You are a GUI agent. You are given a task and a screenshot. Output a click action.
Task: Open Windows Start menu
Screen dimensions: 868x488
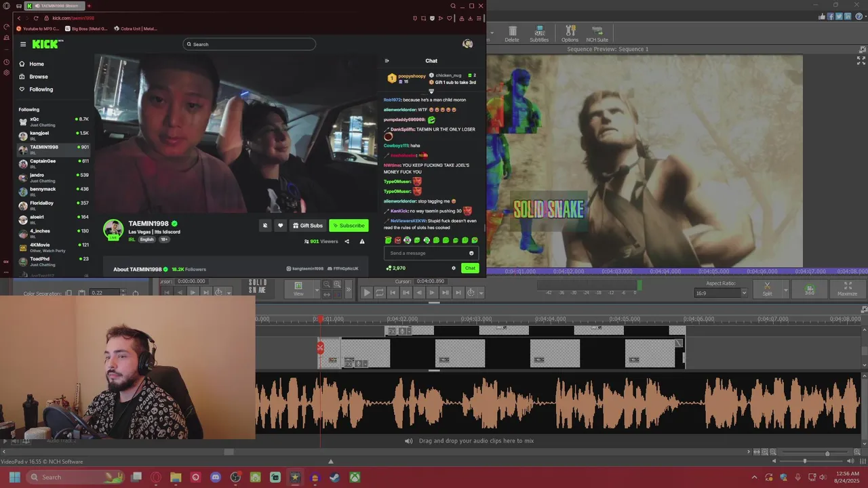[14, 477]
